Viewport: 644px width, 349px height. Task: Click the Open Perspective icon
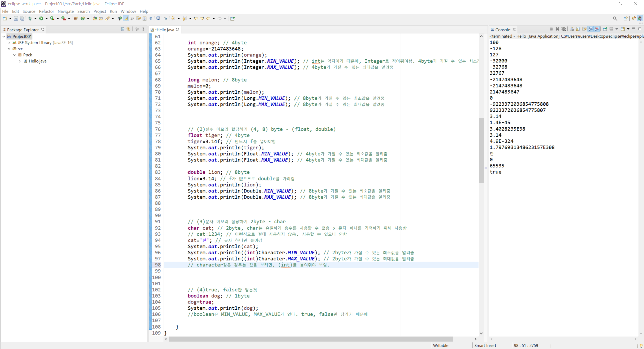pyautogui.click(x=625, y=19)
